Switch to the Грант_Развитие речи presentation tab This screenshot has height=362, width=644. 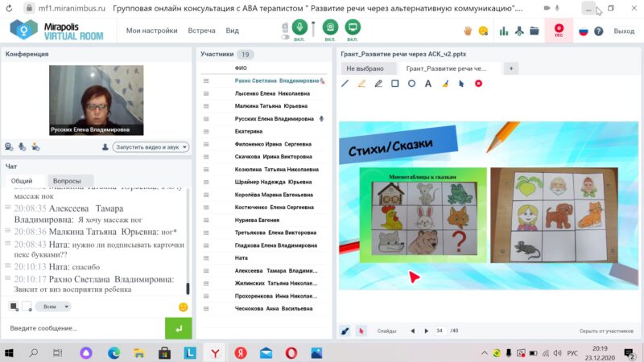[x=449, y=68]
